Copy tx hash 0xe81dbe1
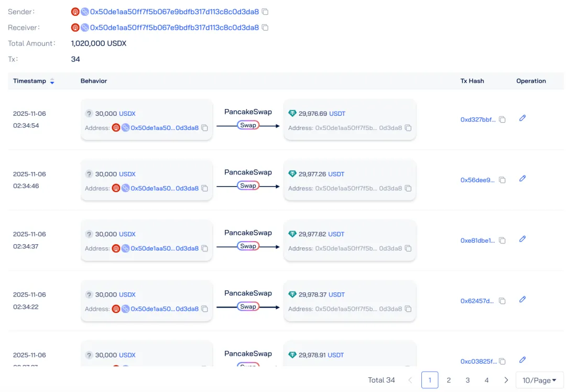Image resolution: width=566 pixels, height=392 pixels. coord(502,241)
